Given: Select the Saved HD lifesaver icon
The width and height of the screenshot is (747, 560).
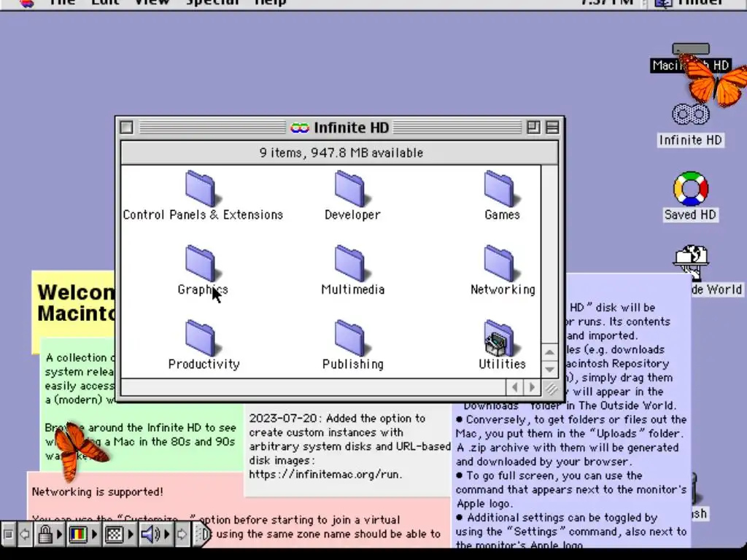Looking at the screenshot, I should pos(690,189).
